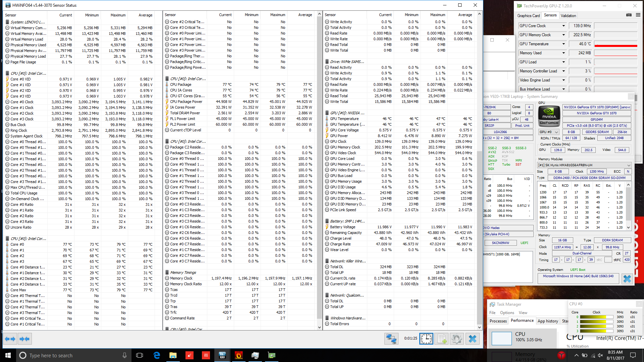Click the Windows search box
The image size is (644, 362).
point(67,355)
